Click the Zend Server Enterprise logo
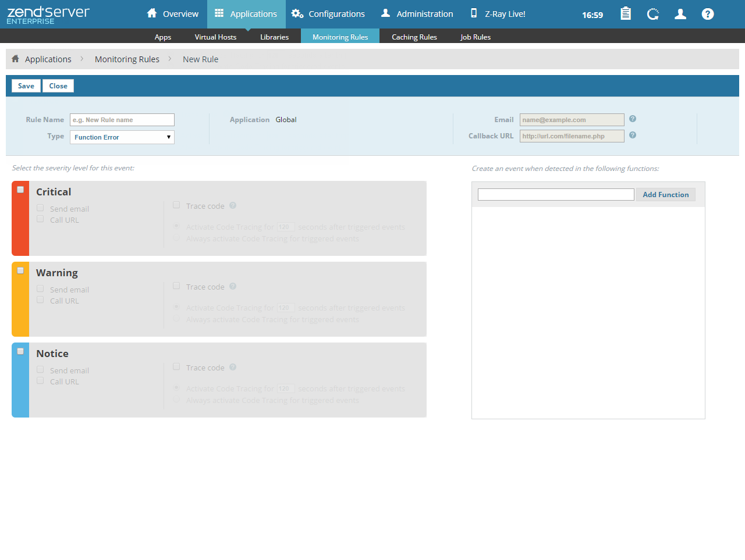Screen dimensions: 745x560 point(48,15)
